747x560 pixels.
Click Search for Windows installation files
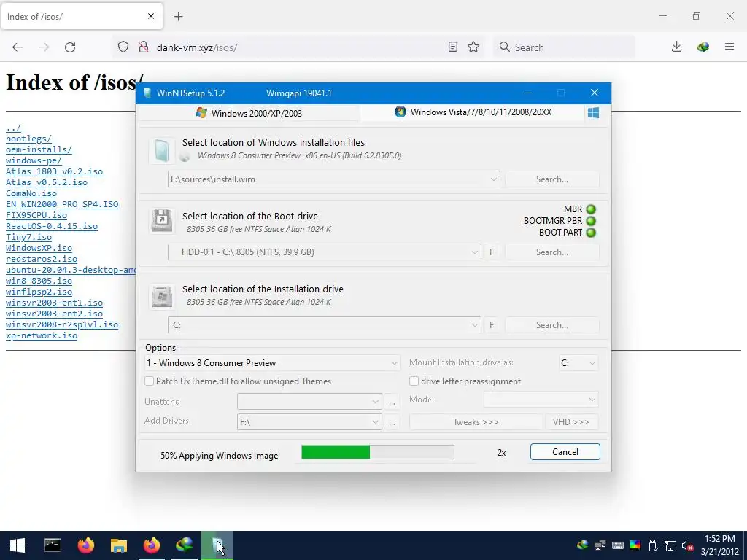pyautogui.click(x=551, y=179)
